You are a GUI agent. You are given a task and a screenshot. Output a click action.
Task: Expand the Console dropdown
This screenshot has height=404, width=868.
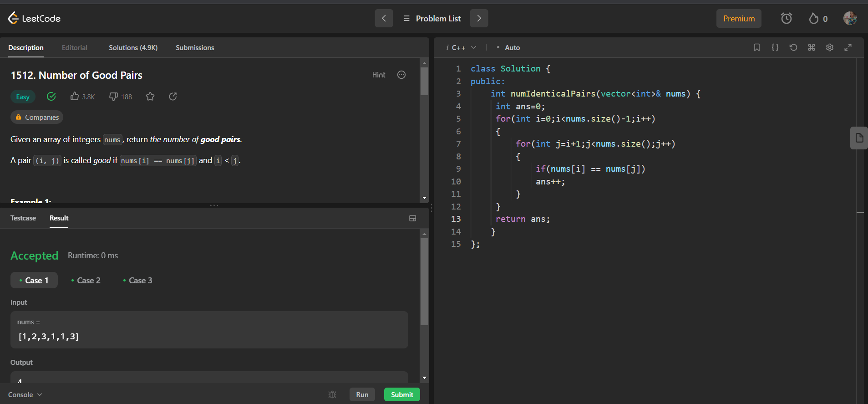[x=25, y=394]
